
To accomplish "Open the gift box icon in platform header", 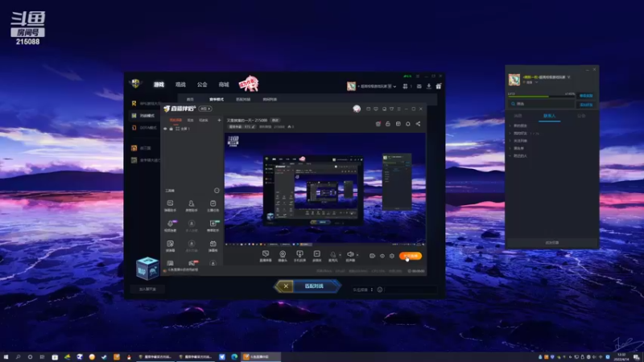I will pos(439,86).
